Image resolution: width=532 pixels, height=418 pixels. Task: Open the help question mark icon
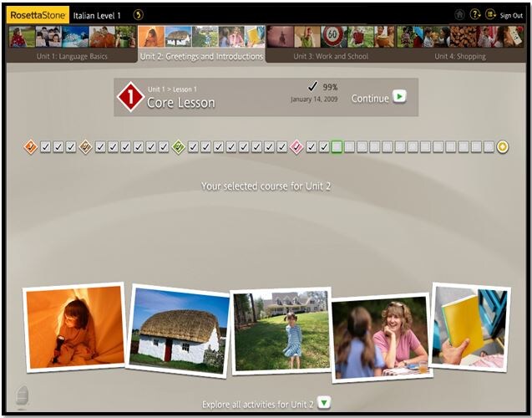click(475, 14)
